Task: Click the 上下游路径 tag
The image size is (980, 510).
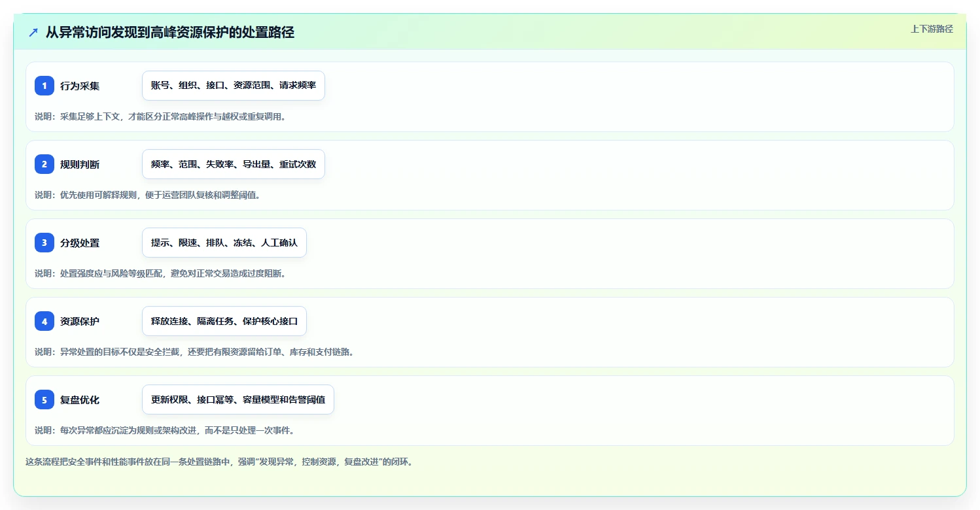Action: click(932, 29)
